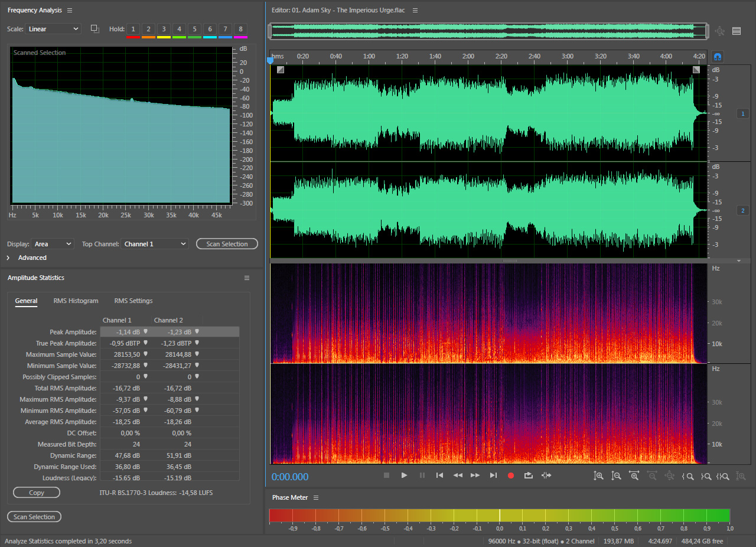
Task: Jump to Channel 2 true peak location
Action: (x=197, y=343)
